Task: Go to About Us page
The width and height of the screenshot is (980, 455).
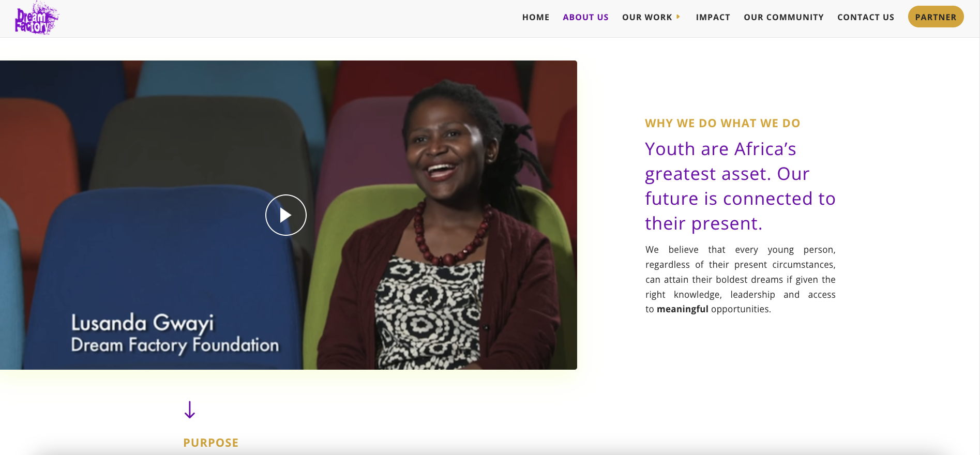Action: point(585,17)
